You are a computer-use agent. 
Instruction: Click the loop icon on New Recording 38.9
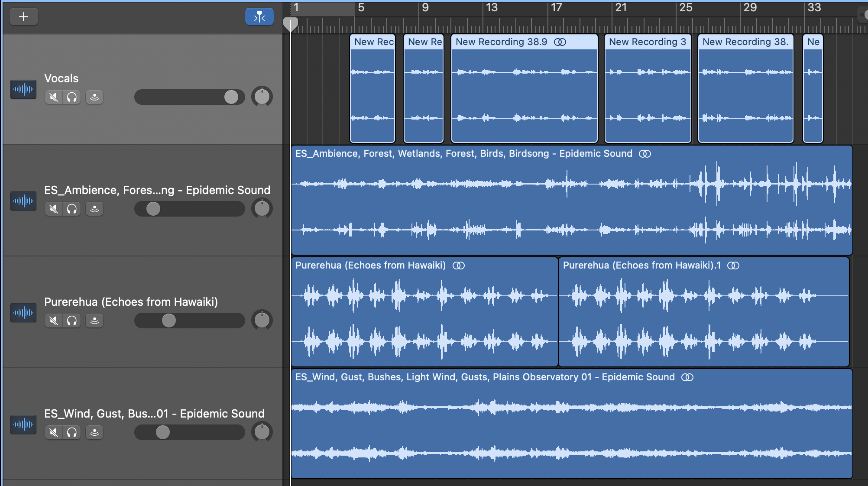pos(560,42)
